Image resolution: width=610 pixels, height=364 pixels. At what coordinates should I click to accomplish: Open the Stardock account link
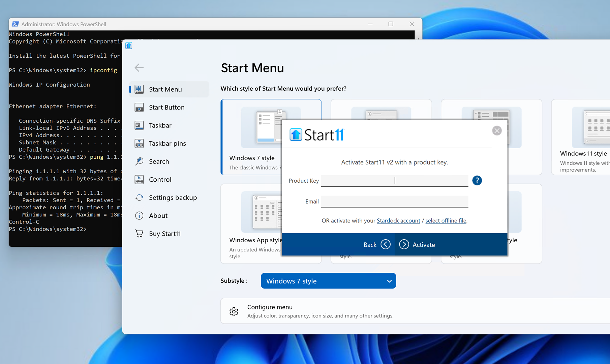click(x=398, y=221)
